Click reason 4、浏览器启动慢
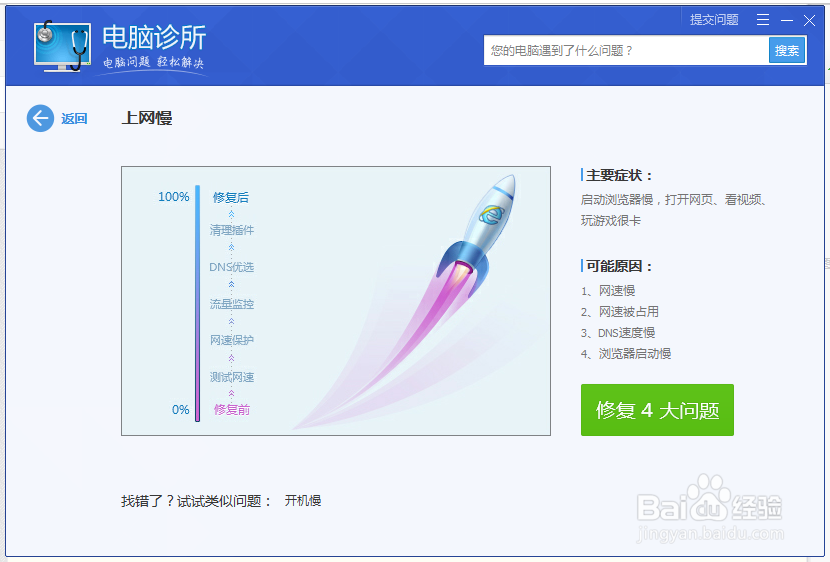The image size is (830, 562). [x=626, y=354]
